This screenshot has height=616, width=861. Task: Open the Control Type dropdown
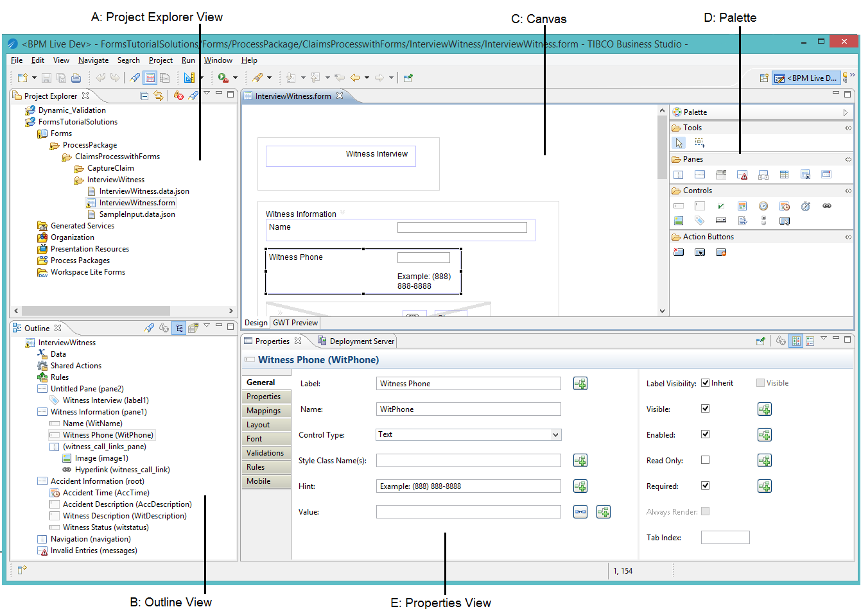point(555,435)
